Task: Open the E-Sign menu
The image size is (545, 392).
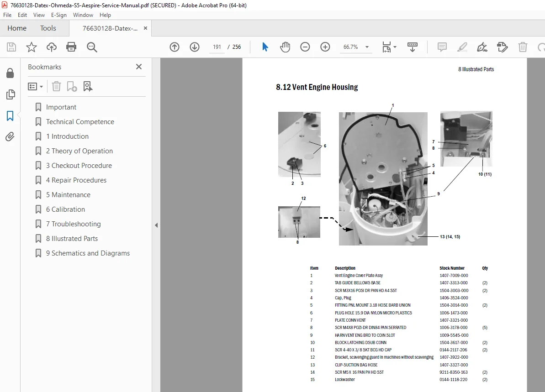Action: (x=59, y=15)
